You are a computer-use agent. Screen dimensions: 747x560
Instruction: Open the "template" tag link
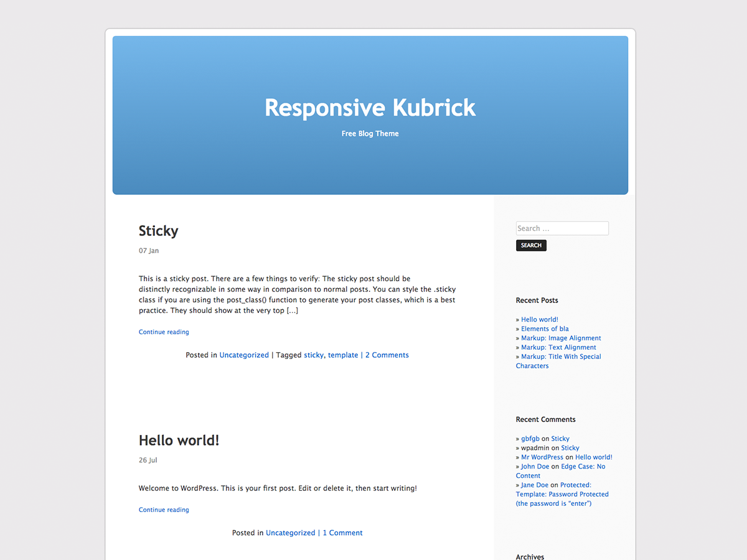(x=343, y=355)
